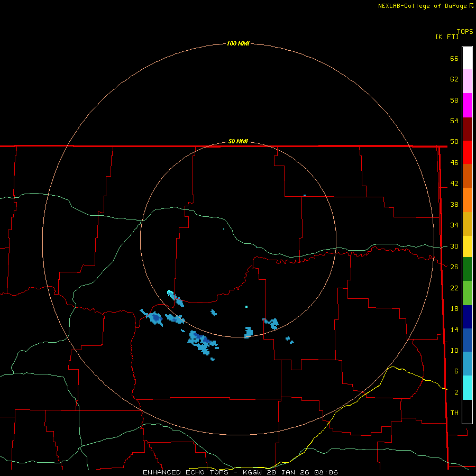Click the 50 value on the color scale

tap(454, 141)
